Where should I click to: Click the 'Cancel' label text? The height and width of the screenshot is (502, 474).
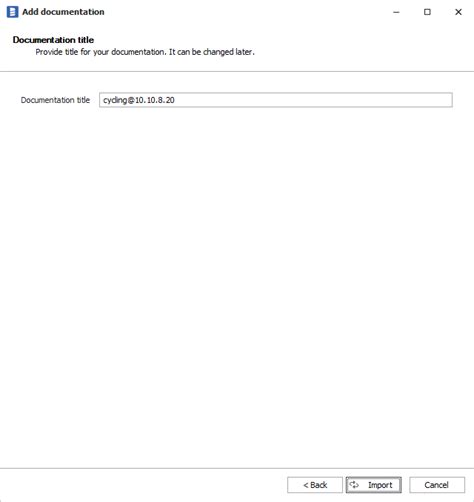coord(436,485)
